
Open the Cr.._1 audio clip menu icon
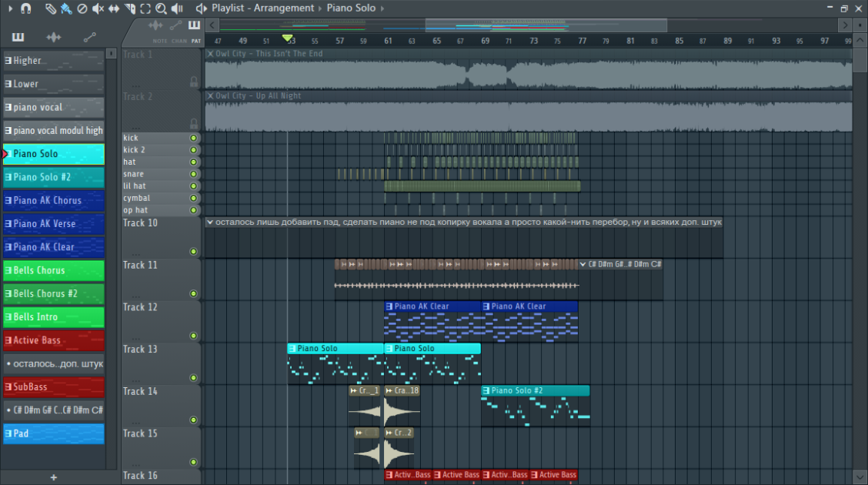tap(354, 390)
